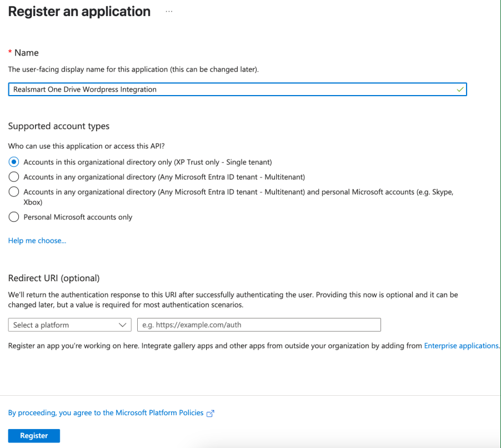Click the Supported account types heading
The height and width of the screenshot is (448, 501).
(x=59, y=126)
